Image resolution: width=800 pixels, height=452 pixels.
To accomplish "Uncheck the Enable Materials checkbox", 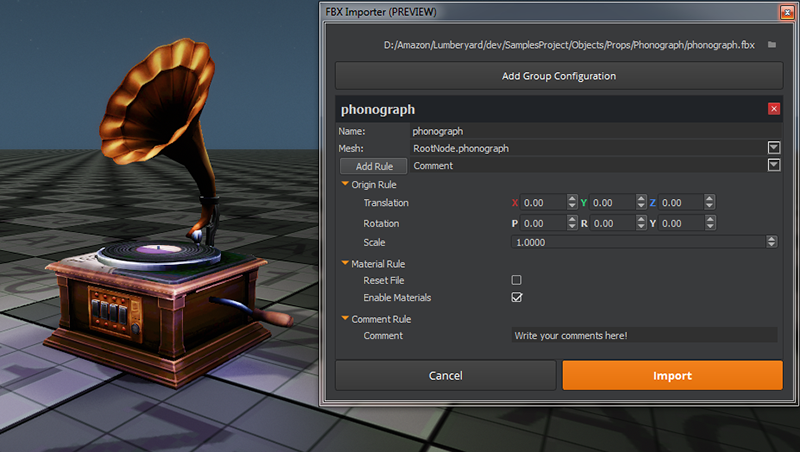I will [x=516, y=297].
